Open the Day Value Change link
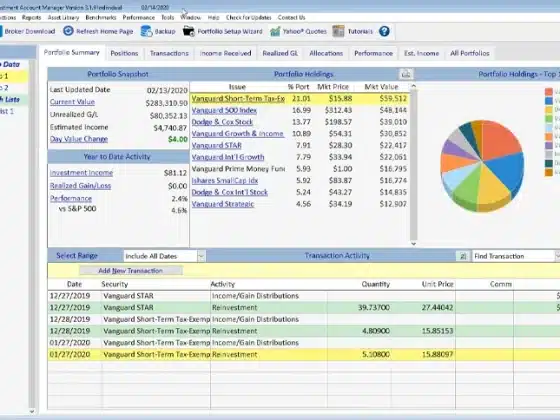 [79, 139]
